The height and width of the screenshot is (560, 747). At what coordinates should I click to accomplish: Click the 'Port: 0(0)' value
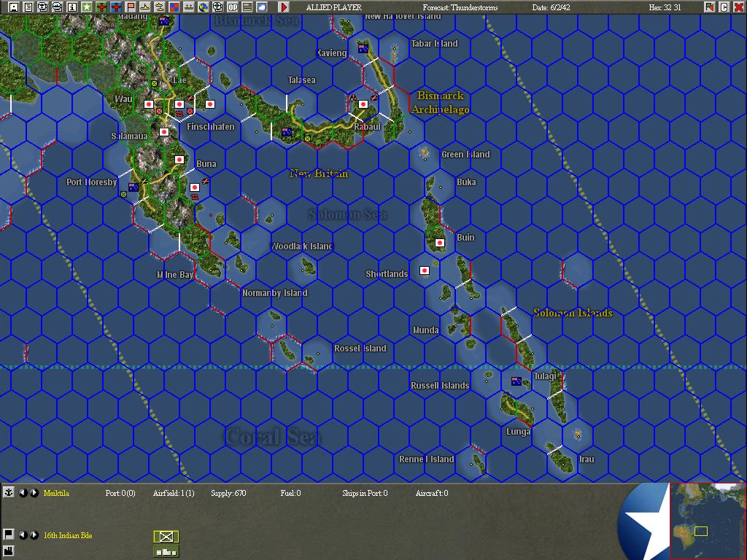point(120,493)
